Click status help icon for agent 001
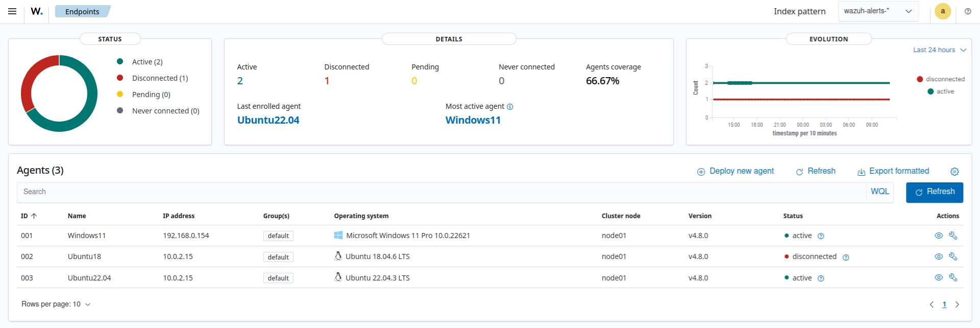Image resolution: width=980 pixels, height=328 pixels. 821,236
